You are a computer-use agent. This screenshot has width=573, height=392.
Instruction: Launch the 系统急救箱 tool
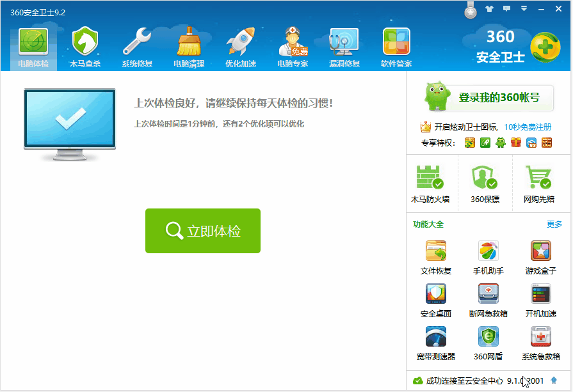coord(541,343)
